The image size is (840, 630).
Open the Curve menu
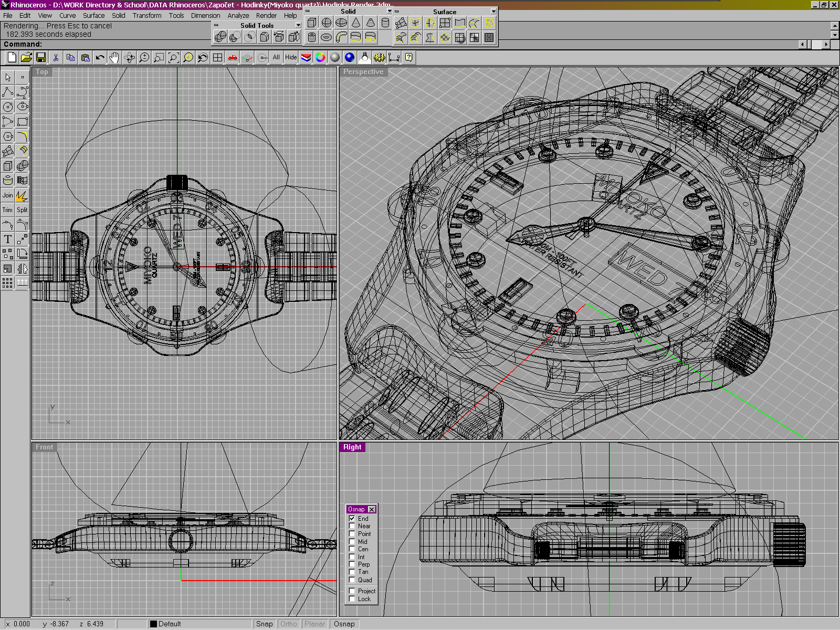tap(67, 16)
